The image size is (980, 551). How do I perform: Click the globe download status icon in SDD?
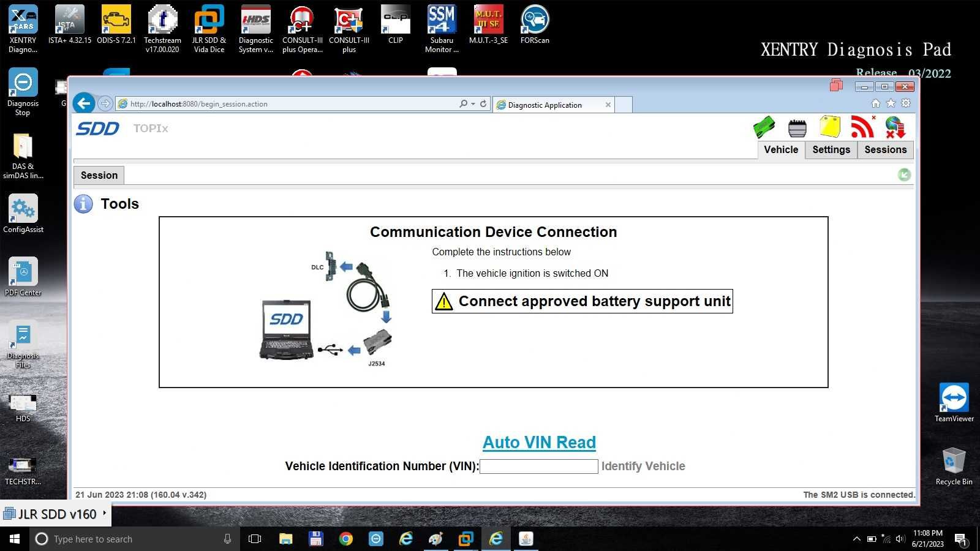tap(895, 127)
